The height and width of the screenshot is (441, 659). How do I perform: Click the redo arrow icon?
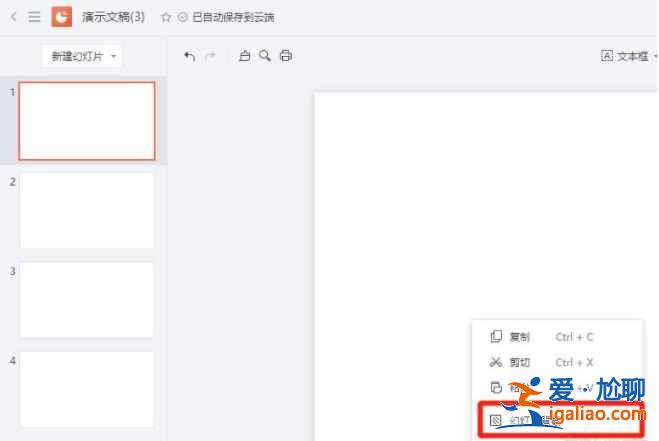210,56
